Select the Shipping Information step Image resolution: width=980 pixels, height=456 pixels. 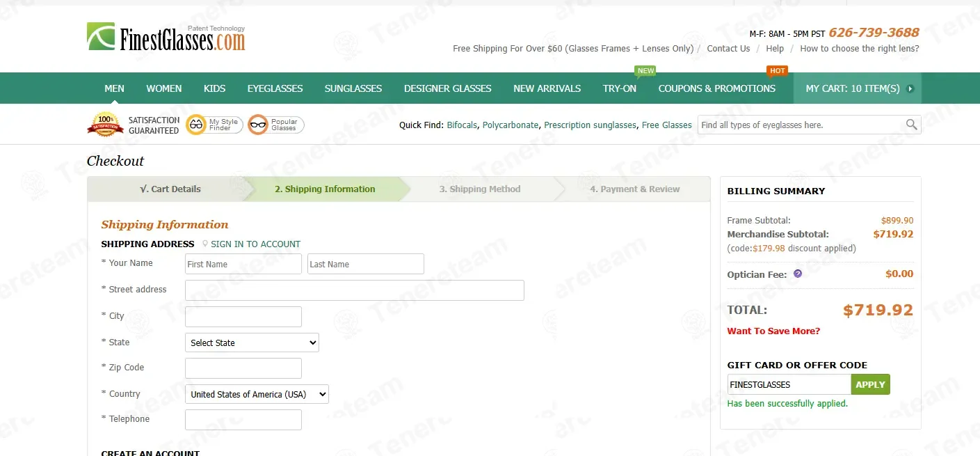coord(325,189)
